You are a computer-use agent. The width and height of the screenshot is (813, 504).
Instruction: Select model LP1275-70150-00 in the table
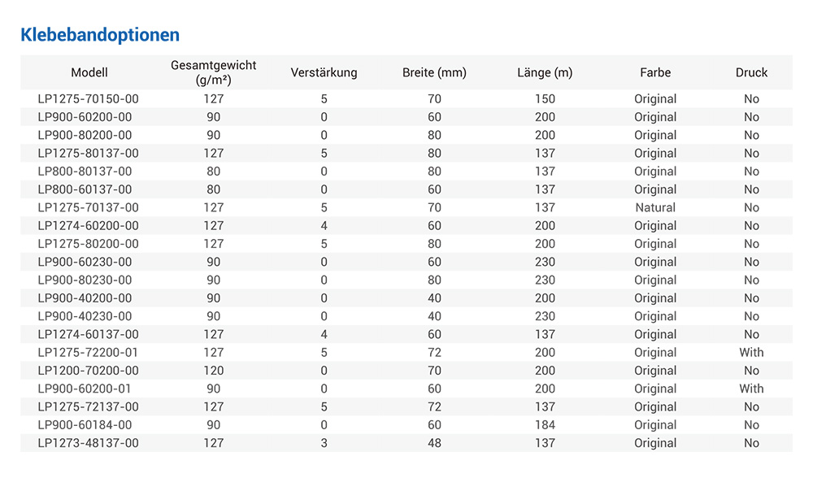click(89, 99)
